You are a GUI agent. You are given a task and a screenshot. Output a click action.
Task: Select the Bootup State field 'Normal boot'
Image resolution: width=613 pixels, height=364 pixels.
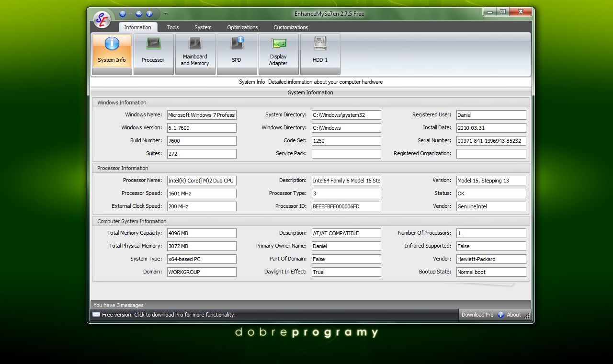tap(491, 272)
